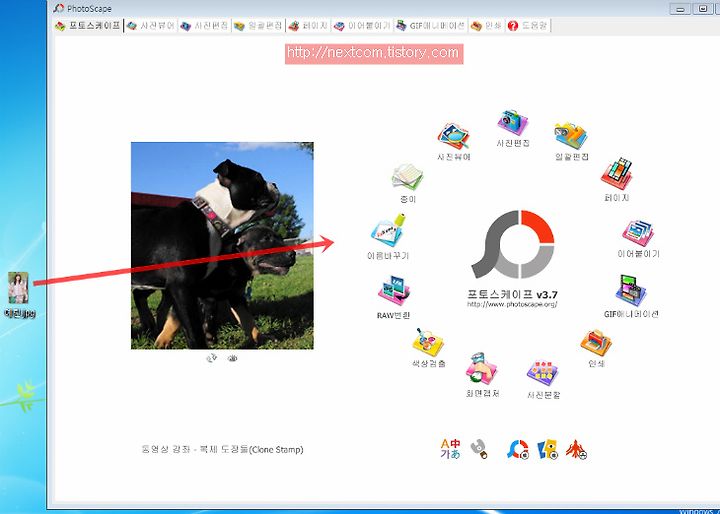Image resolution: width=720 pixels, height=514 pixels.
Task: Open the http://www.photoscape.org/ link
Action: pyautogui.click(x=512, y=304)
